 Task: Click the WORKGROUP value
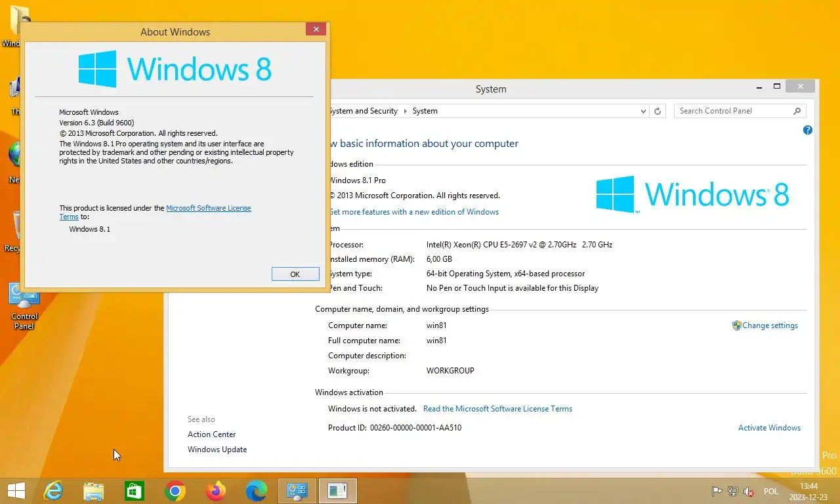click(450, 371)
